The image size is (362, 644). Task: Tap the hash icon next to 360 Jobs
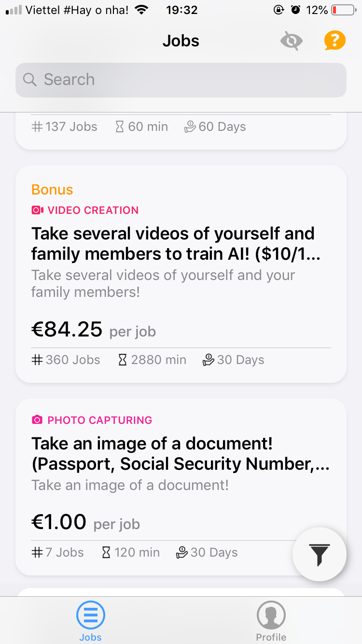pyautogui.click(x=37, y=360)
